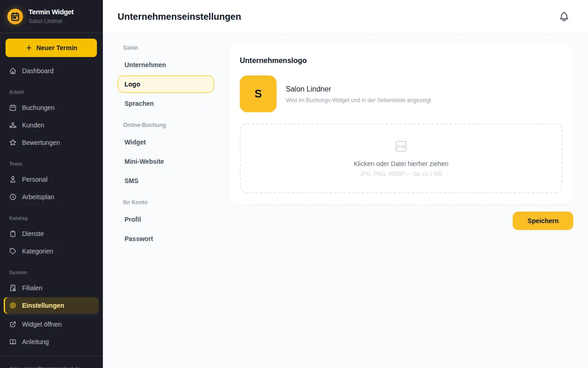Click the Anleitung book icon
The image size is (588, 368).
pyautogui.click(x=13, y=342)
